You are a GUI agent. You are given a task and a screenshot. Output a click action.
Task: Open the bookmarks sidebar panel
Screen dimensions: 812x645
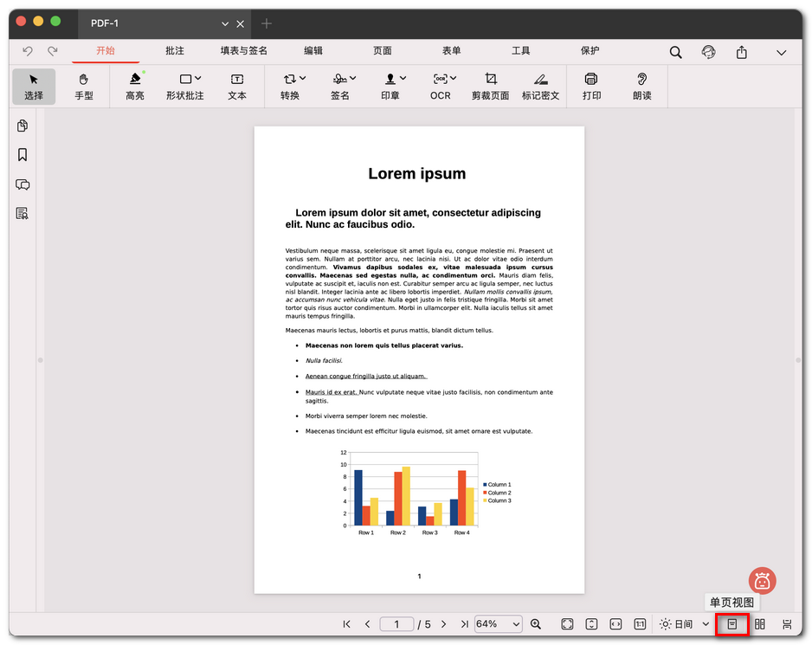click(x=23, y=155)
